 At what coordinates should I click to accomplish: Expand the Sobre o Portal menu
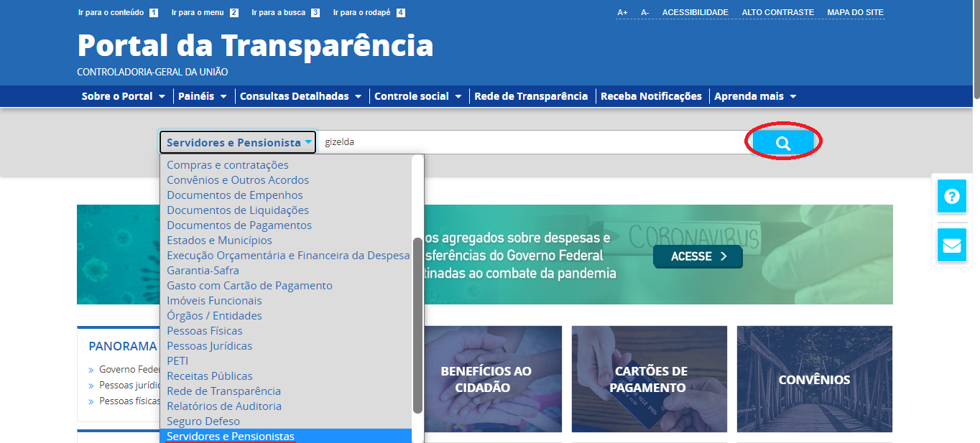coord(123,96)
